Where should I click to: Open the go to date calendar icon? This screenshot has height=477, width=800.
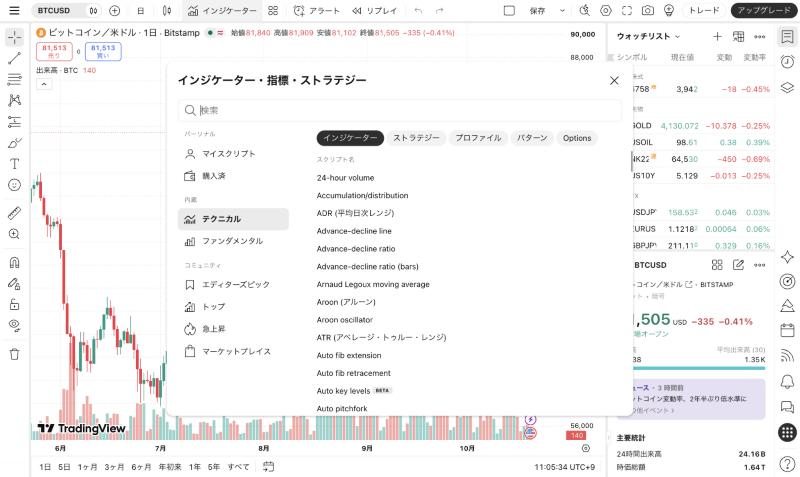pyautogui.click(x=268, y=466)
